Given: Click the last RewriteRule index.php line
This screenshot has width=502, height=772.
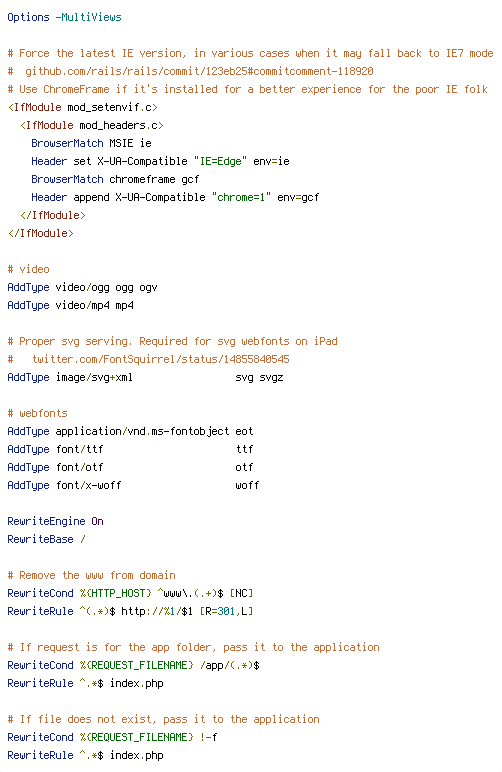Looking at the screenshot, I should tap(85, 755).
